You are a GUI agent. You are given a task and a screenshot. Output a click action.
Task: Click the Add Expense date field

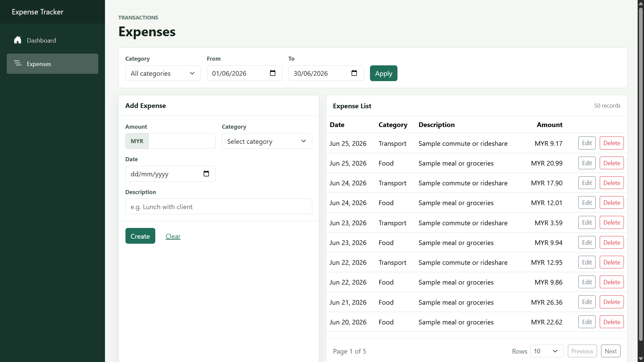coord(170,174)
